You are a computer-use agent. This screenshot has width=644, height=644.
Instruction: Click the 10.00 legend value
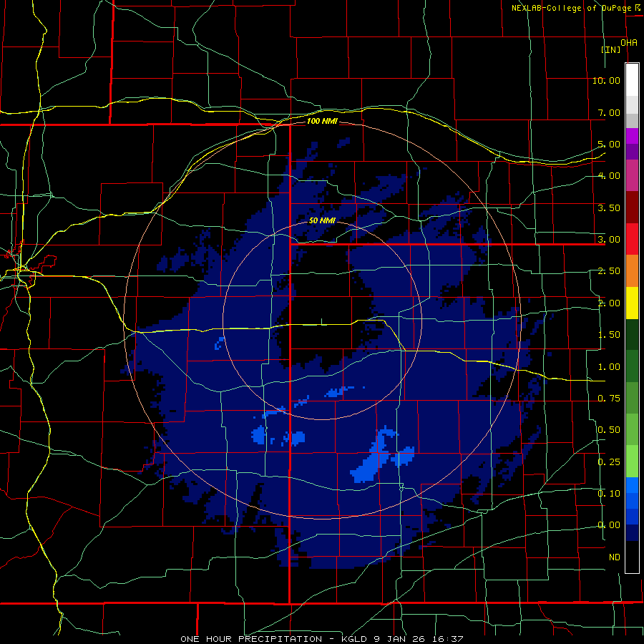[x=606, y=80]
